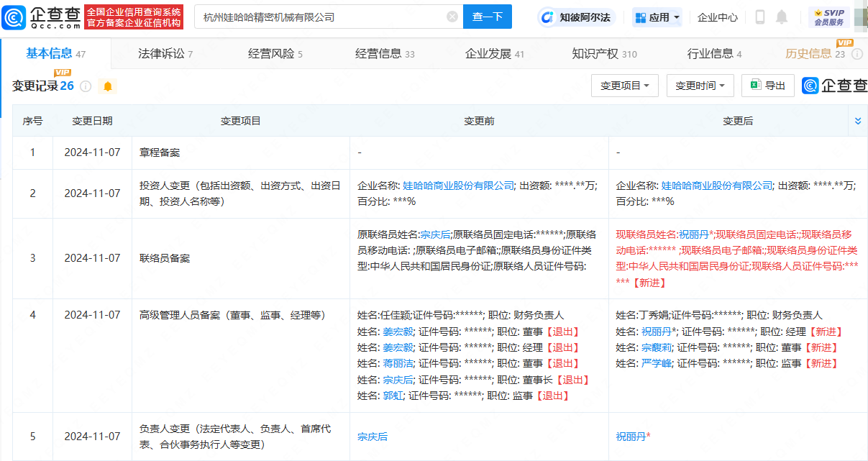
Task: Click the info icon beside 变更记录 26
Action: tap(86, 86)
